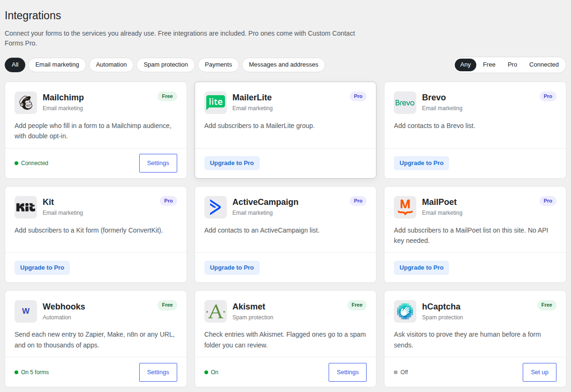Click Add contacts to a Brevo list text

435,126
